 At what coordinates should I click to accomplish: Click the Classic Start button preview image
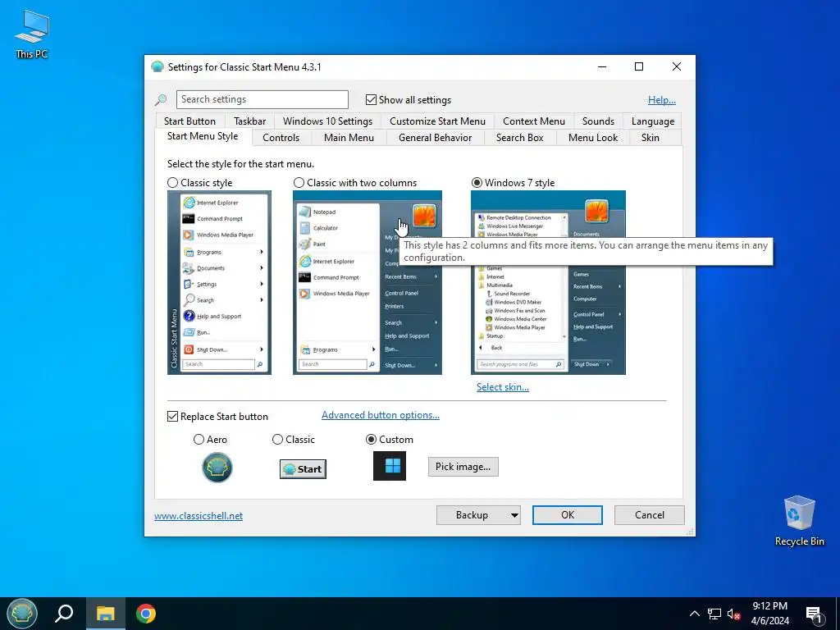pos(303,468)
